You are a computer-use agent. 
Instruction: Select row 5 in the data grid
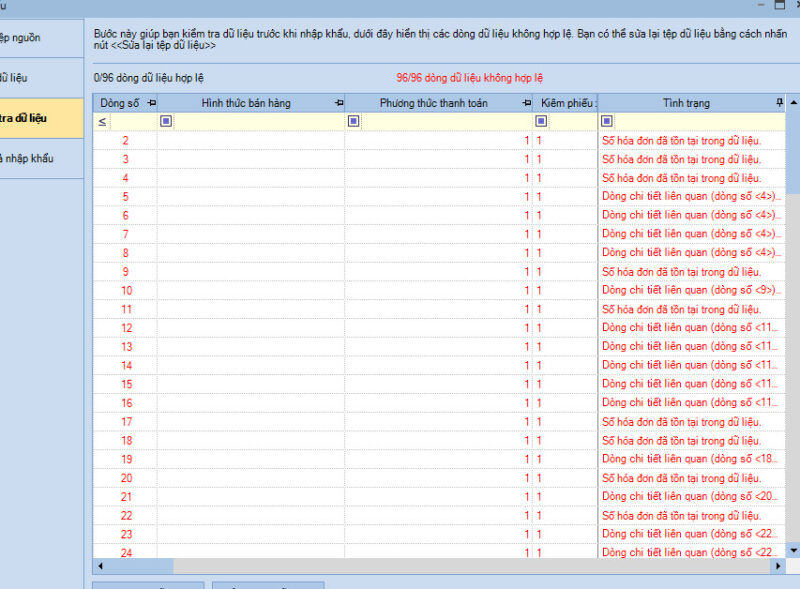pyautogui.click(x=126, y=197)
